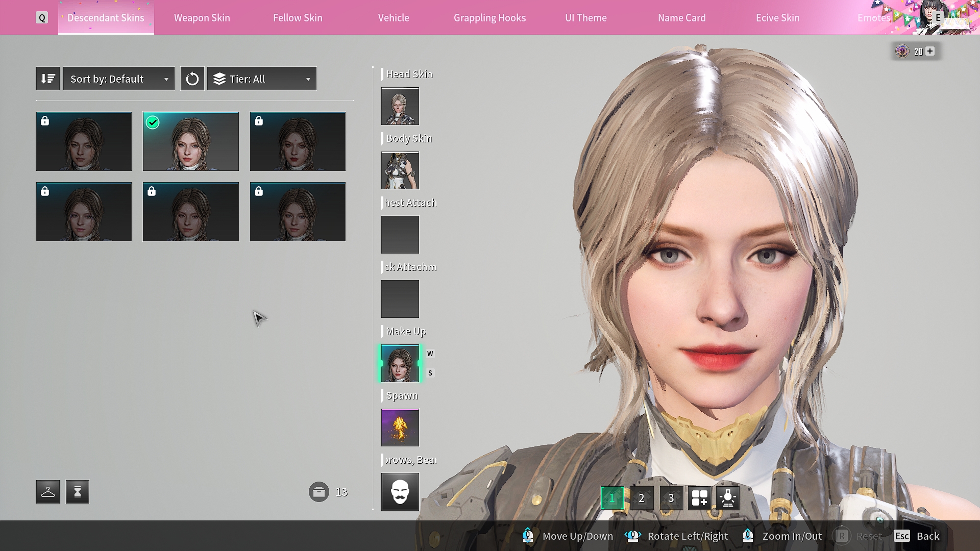The width and height of the screenshot is (980, 551).
Task: Open the UI Theme tab
Action: [586, 18]
